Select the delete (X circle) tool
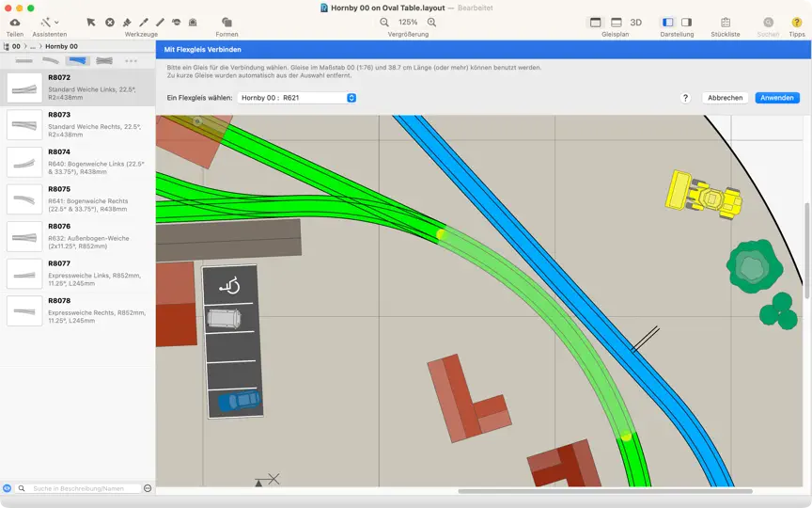The height and width of the screenshot is (508, 812). pos(110,23)
